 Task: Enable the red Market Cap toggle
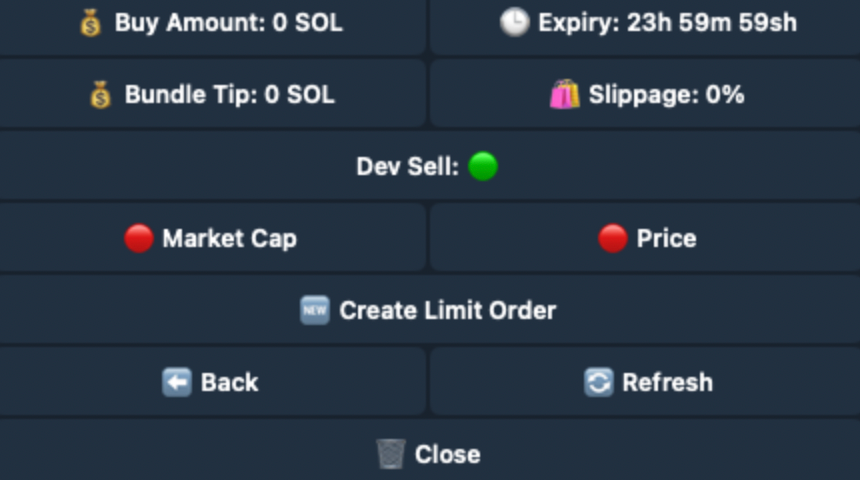[139, 238]
